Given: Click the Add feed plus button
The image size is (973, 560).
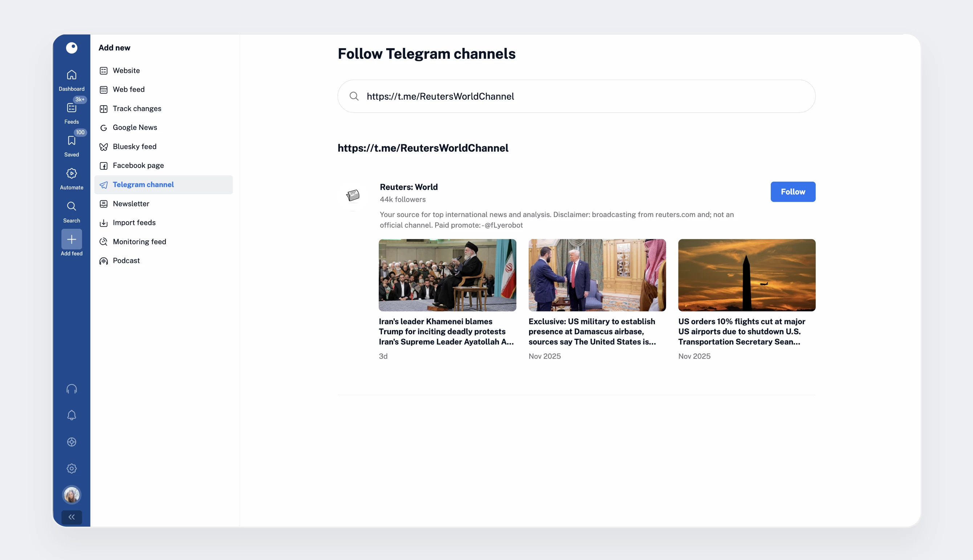Looking at the screenshot, I should coord(72,240).
